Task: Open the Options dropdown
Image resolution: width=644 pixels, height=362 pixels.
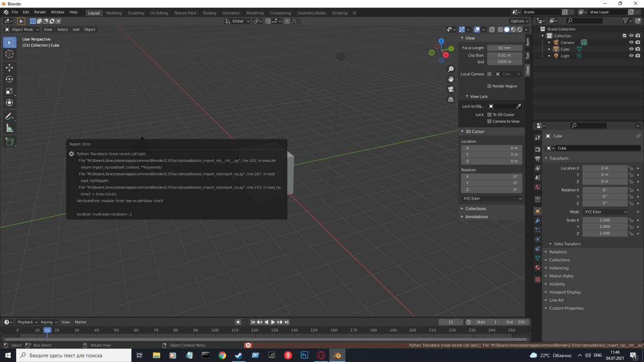Action: click(520, 21)
